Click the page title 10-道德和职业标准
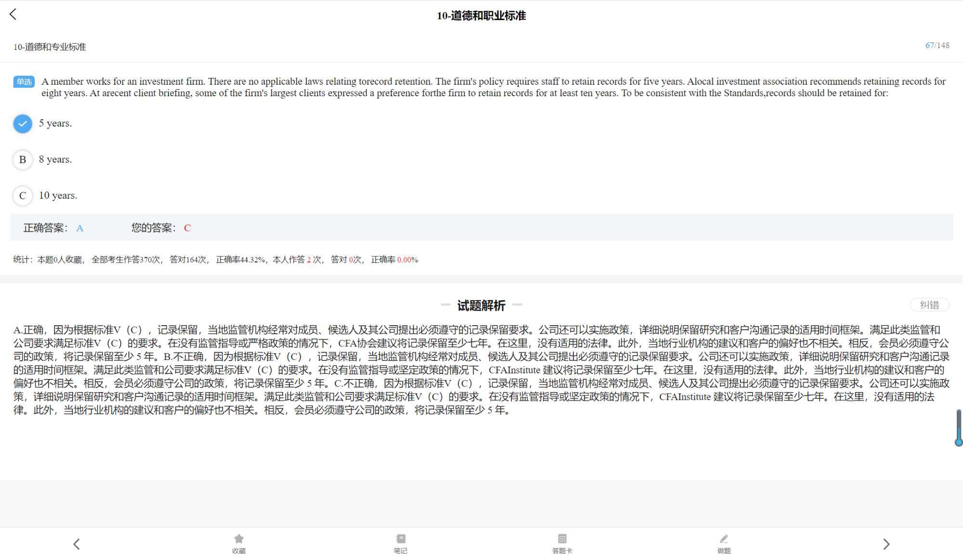Screen dimensions: 963x560 (x=481, y=16)
